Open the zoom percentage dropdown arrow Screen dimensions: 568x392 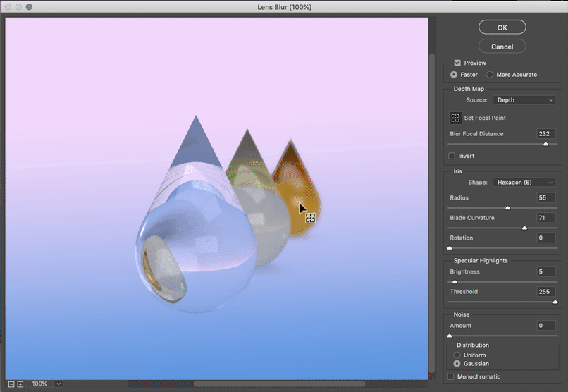58,384
